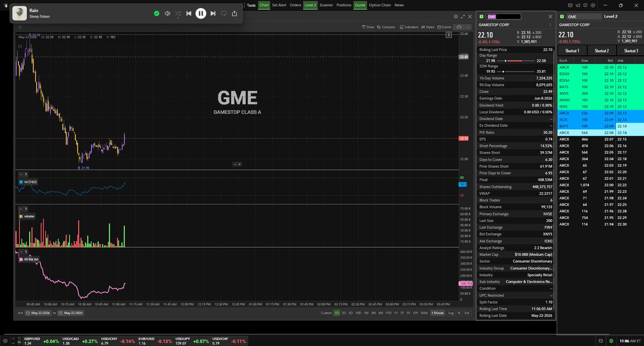Select the YTD time range

click(x=388, y=313)
